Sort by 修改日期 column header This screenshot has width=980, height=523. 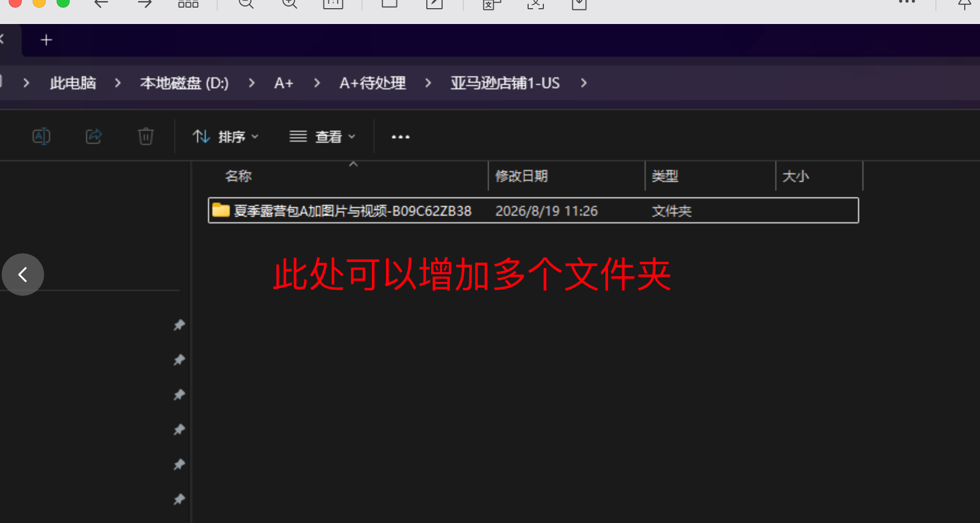(x=522, y=176)
